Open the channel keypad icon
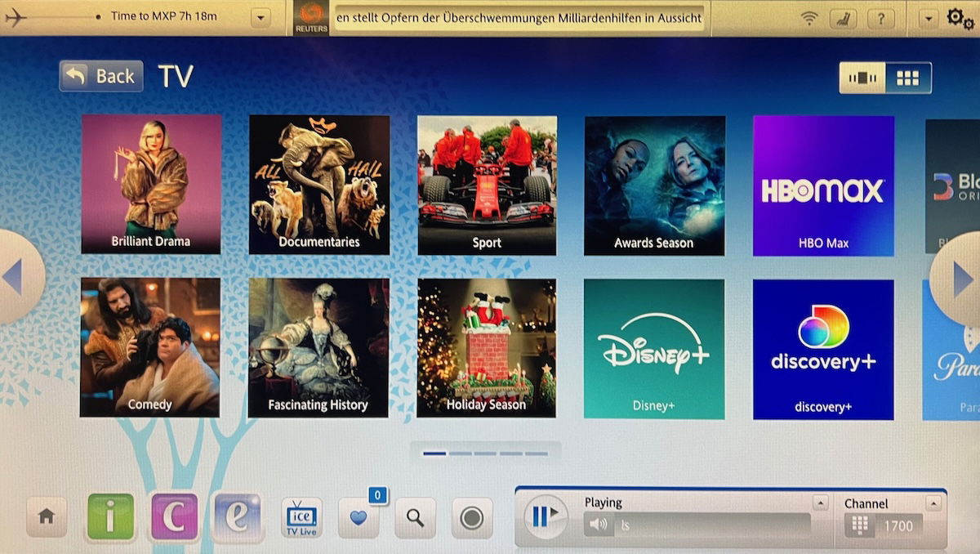980x554 pixels. pos(859,525)
